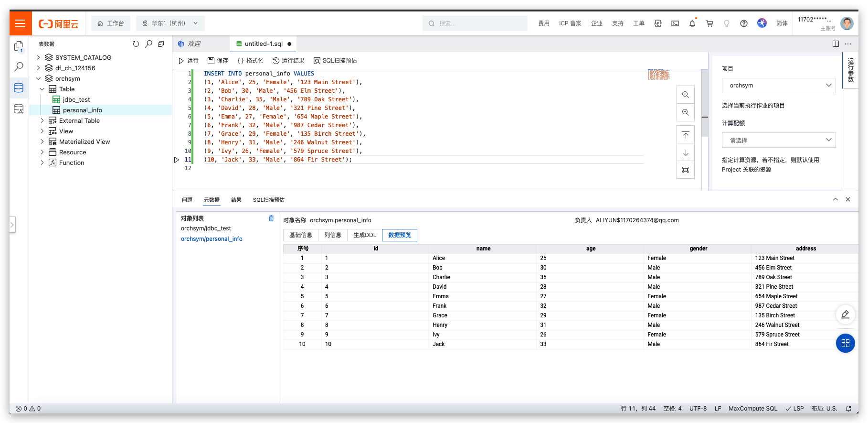Screen dimensions: 868x423
Task: Delete object list with trash icon
Action: [271, 218]
